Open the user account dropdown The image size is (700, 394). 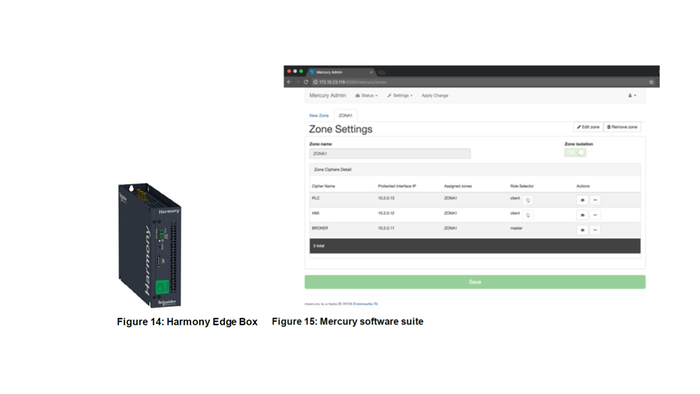click(x=632, y=95)
